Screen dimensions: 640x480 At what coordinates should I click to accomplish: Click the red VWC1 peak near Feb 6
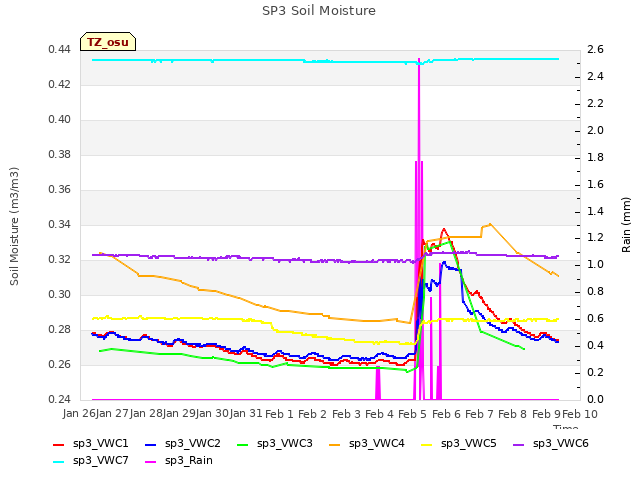point(444,229)
